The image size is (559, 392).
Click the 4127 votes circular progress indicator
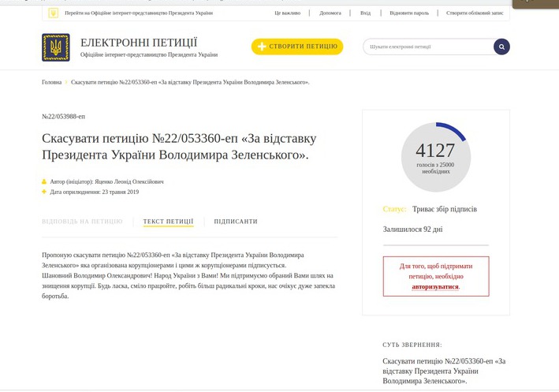tap(436, 157)
